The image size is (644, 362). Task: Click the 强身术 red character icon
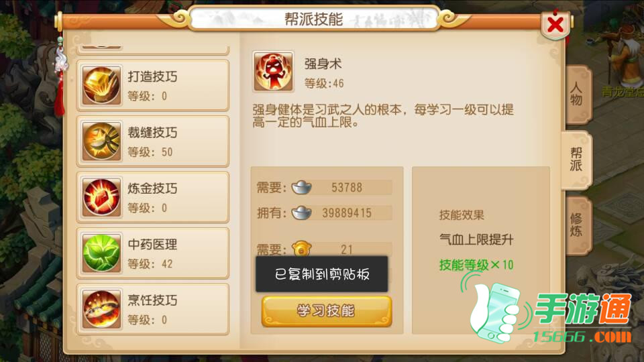273,72
